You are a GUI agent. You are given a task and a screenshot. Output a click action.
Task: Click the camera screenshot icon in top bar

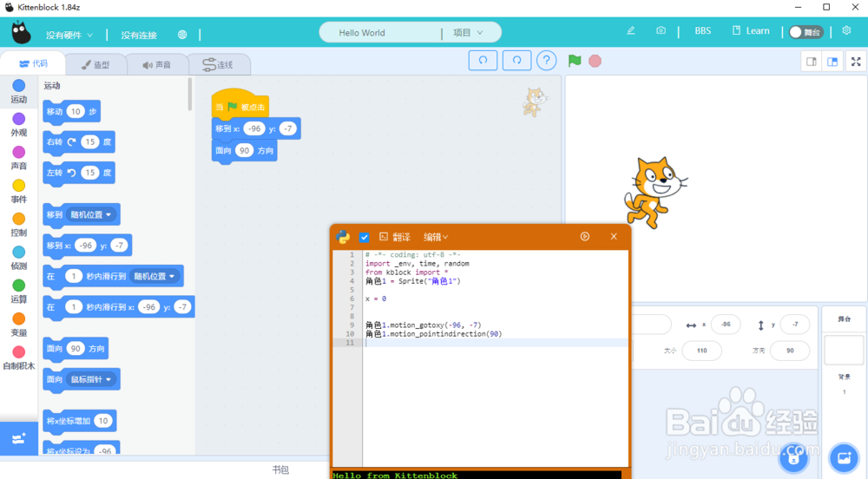pos(661,31)
